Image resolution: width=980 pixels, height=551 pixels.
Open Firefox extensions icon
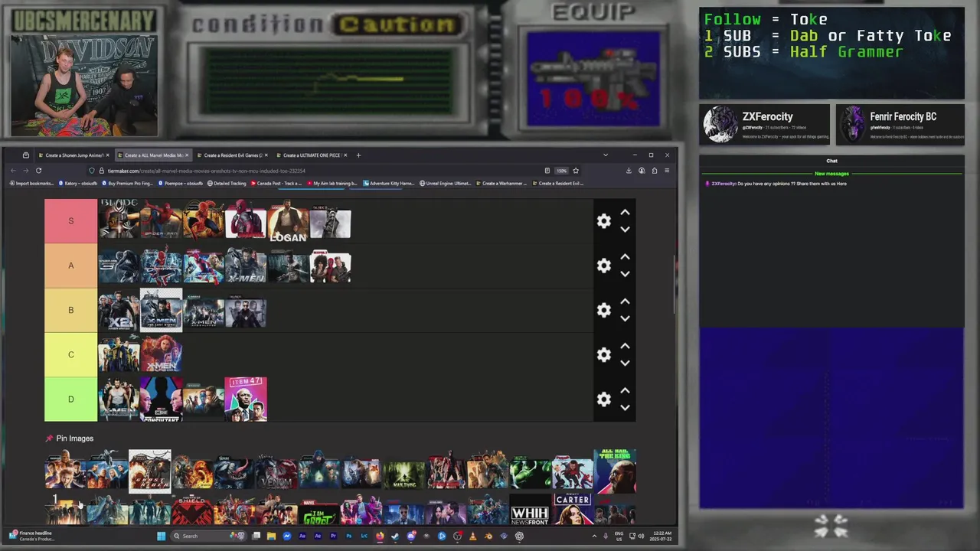[654, 171]
